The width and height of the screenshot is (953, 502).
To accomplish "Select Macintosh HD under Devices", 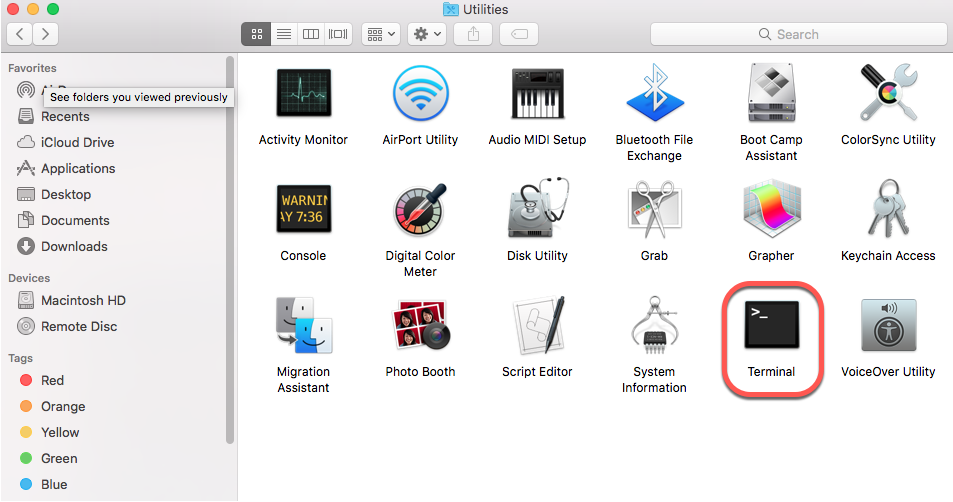I will pos(71,300).
